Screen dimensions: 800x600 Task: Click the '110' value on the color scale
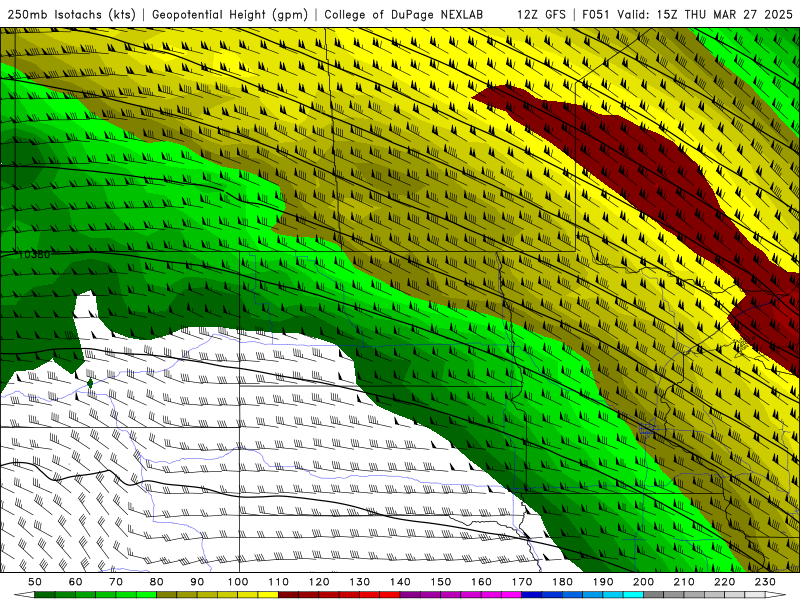[279, 582]
